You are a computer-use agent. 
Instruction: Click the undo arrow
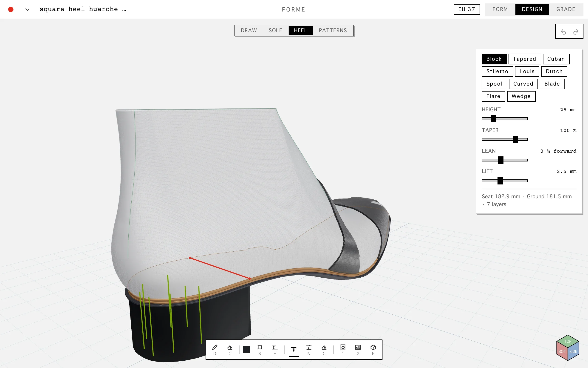pos(563,32)
